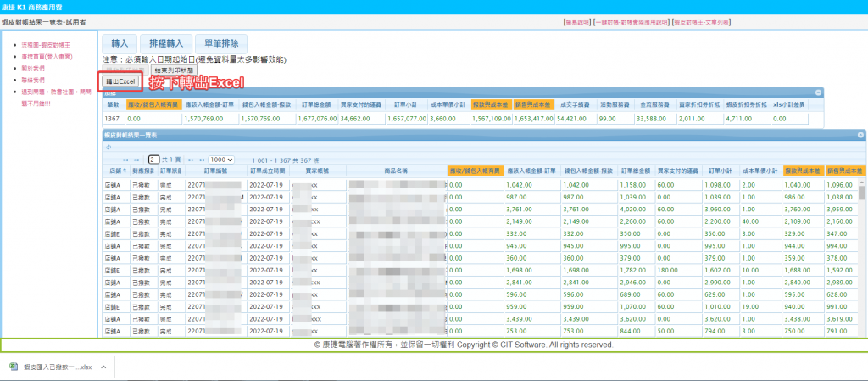The image size is (868, 381).
Task: Click the grid refresh icon
Action: tap(108, 147)
